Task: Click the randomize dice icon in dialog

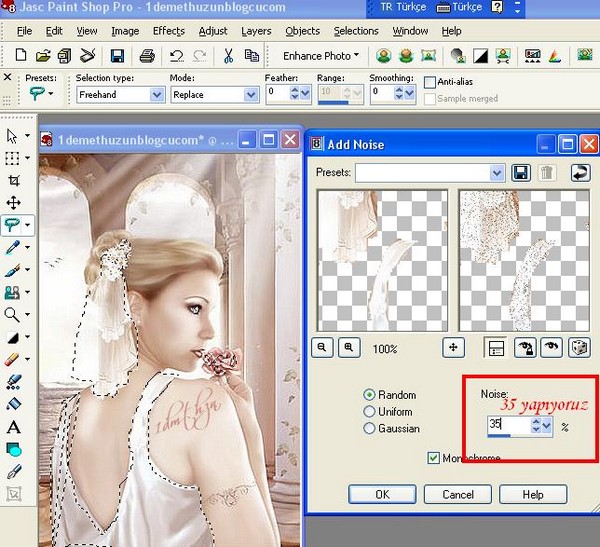Action: coord(577,348)
